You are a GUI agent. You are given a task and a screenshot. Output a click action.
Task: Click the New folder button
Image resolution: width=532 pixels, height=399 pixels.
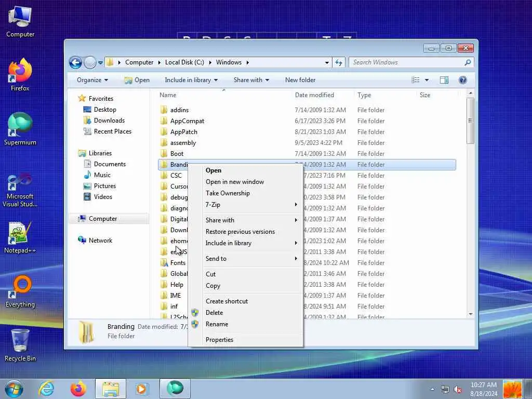pyautogui.click(x=300, y=80)
